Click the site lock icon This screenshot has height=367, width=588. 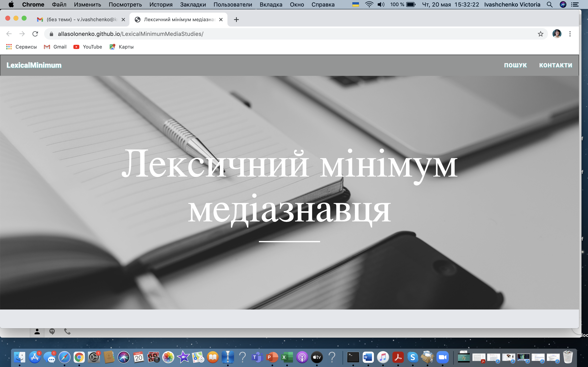click(x=51, y=34)
